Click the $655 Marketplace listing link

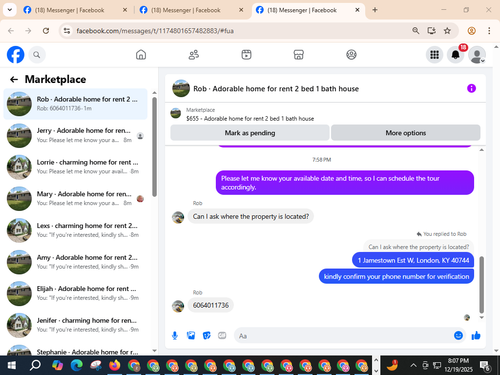[250, 119]
